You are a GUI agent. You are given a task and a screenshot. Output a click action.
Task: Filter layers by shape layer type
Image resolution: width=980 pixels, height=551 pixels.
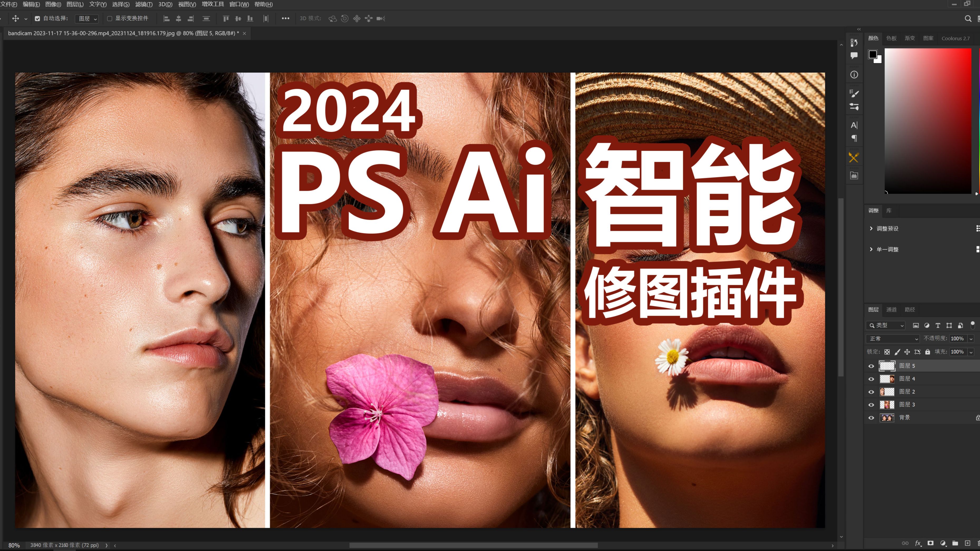click(x=949, y=325)
